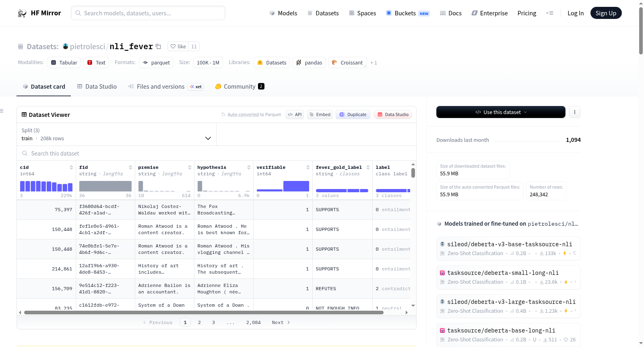Click the Sign Up button
The image size is (644, 347).
point(606,13)
